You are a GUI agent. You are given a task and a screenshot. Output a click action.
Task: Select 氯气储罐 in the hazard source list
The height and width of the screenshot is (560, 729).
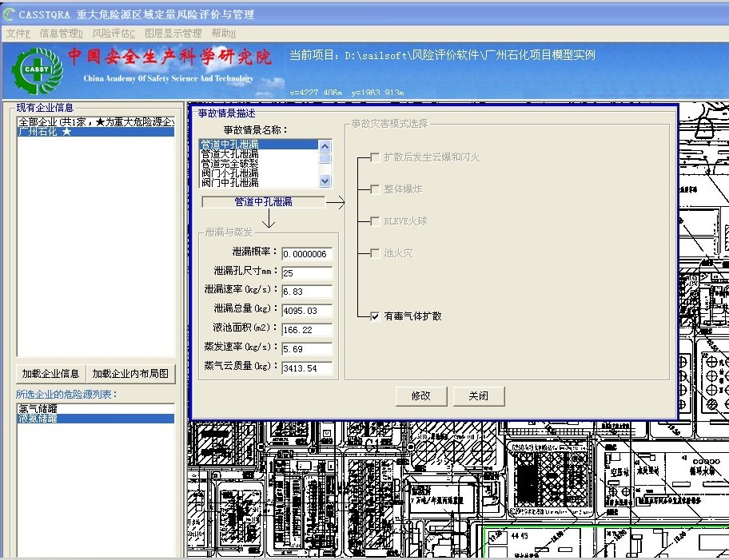click(38, 408)
